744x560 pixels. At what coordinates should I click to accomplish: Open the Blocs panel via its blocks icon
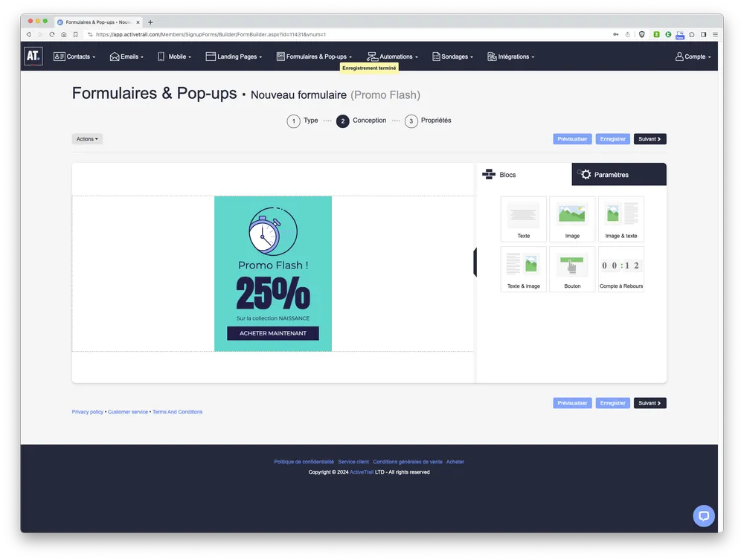pyautogui.click(x=490, y=174)
